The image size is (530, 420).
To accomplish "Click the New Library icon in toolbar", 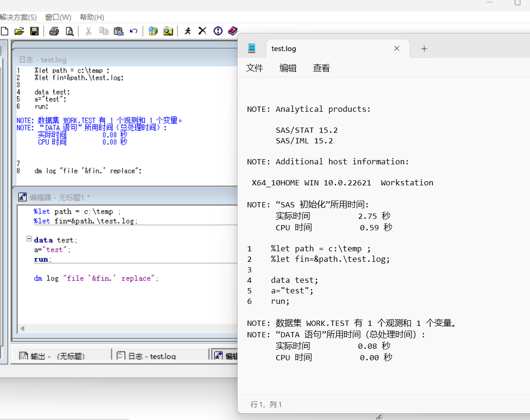I will click(x=153, y=31).
